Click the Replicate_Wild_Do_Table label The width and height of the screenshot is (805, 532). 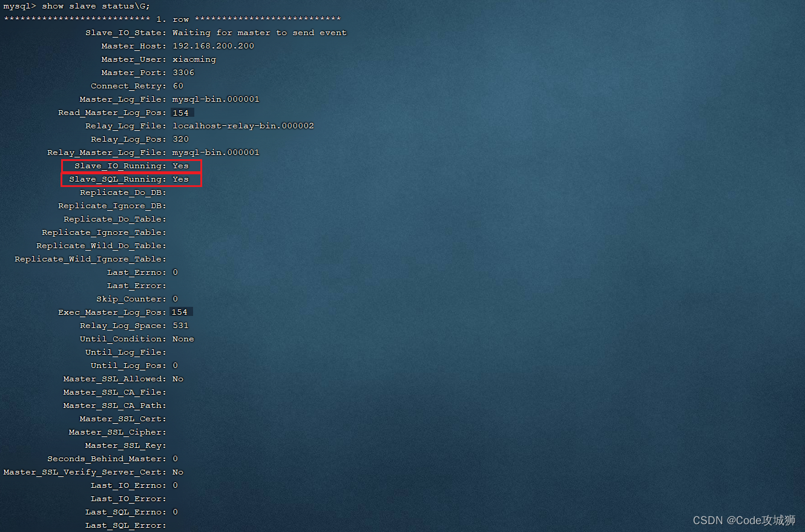click(x=102, y=246)
